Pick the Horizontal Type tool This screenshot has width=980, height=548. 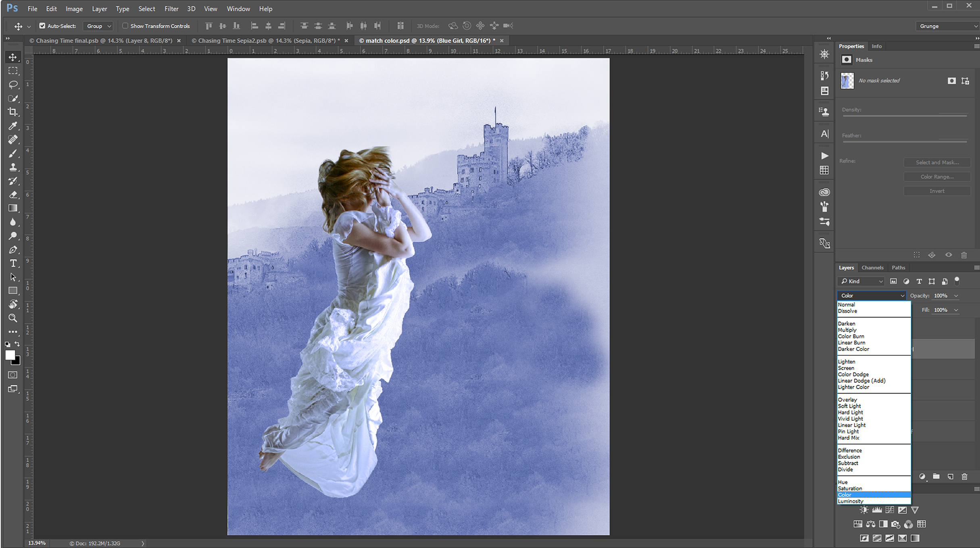click(13, 264)
